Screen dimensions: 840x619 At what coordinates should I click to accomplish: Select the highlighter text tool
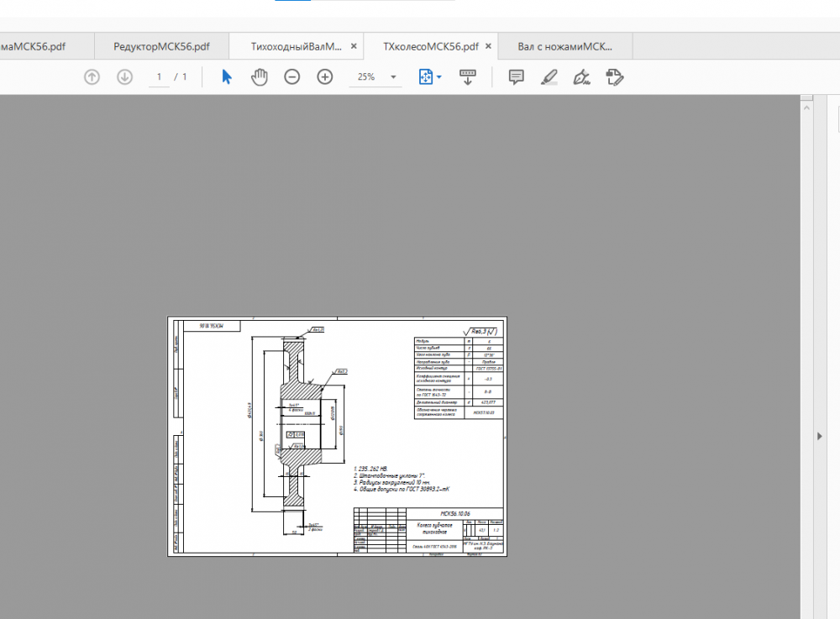click(549, 77)
